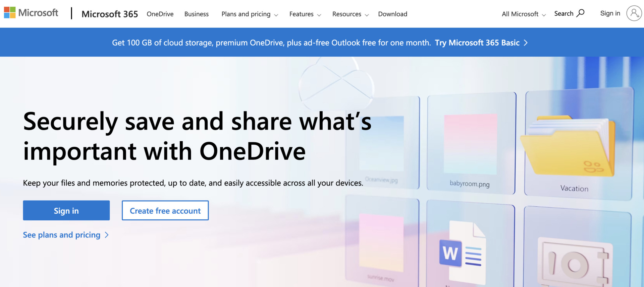
Task: Click the cloud icon above the tiles
Action: (336, 83)
